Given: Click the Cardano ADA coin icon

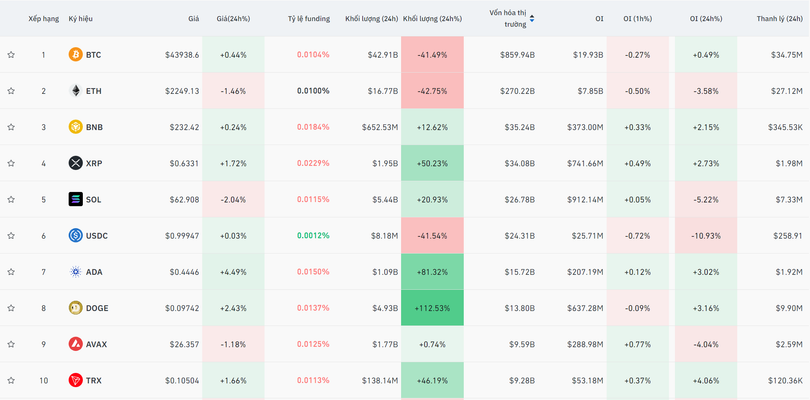Looking at the screenshot, I should (x=75, y=272).
